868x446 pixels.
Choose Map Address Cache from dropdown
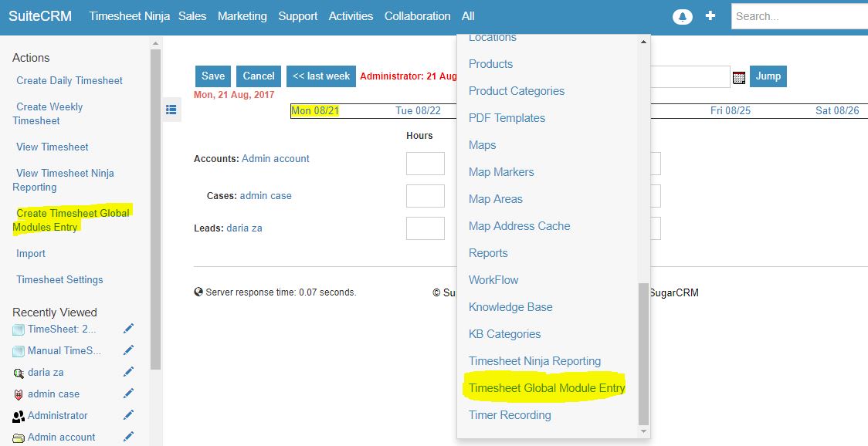(x=519, y=226)
